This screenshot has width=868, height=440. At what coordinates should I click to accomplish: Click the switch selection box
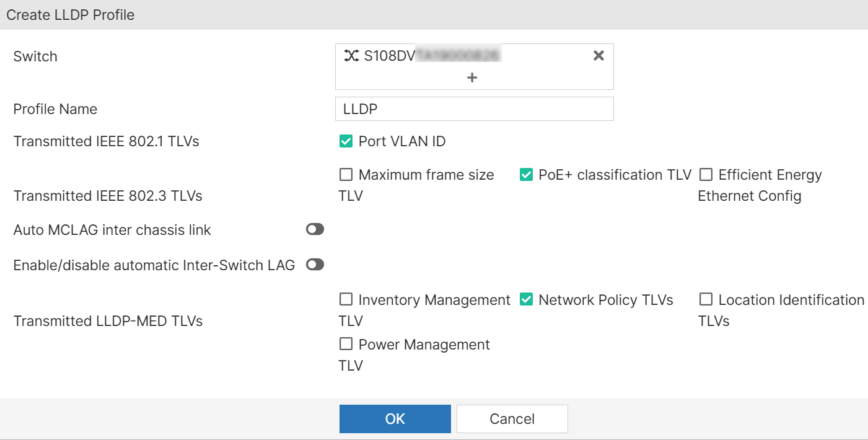pos(474,66)
